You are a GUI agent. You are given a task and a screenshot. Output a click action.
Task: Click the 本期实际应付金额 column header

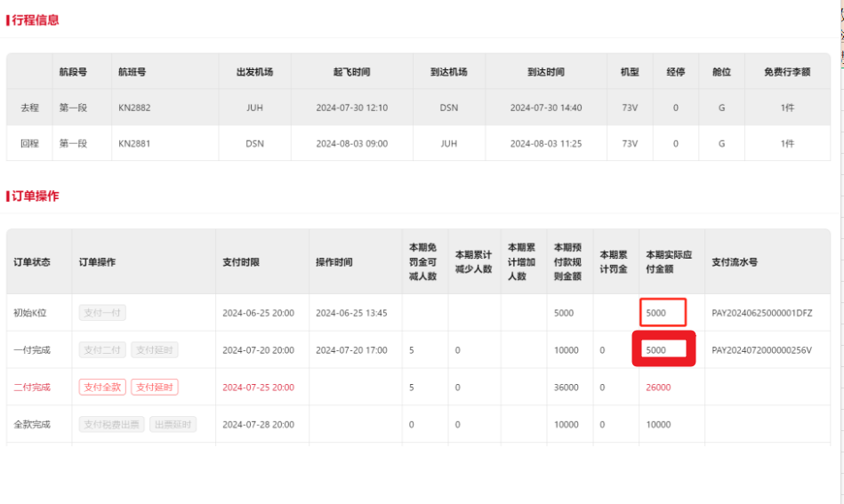click(x=671, y=262)
